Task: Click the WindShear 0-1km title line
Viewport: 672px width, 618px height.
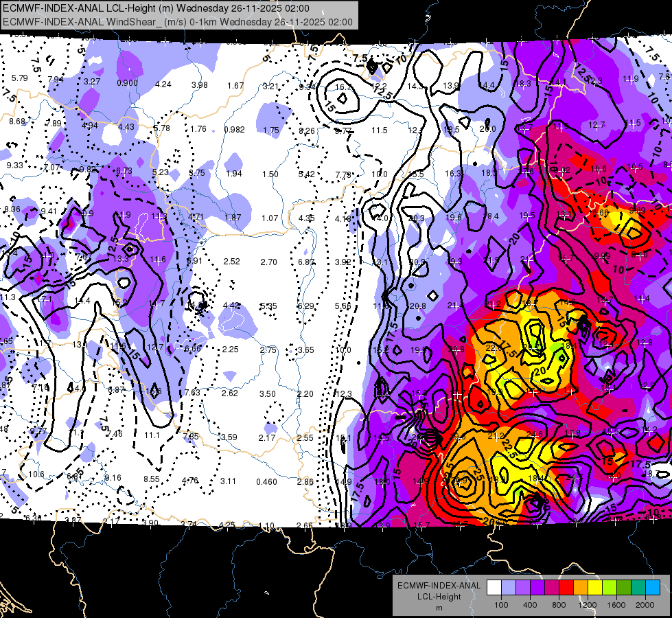Action: coord(177,22)
